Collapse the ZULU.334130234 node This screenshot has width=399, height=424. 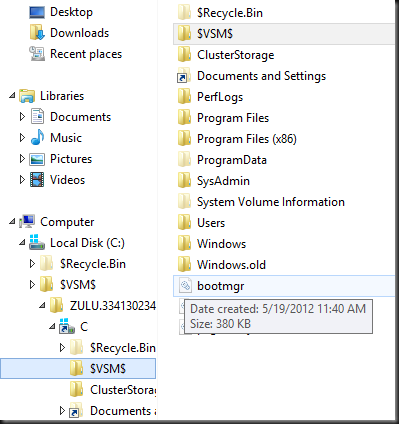(42, 306)
